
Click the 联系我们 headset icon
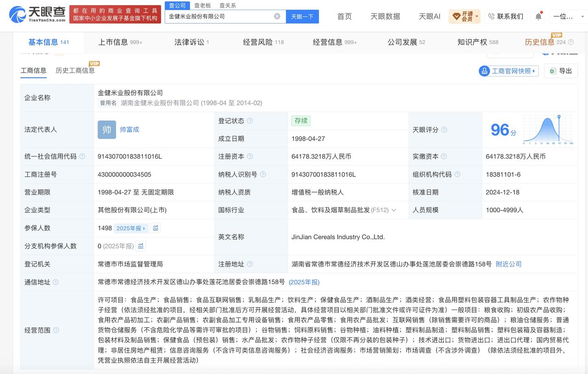(492, 17)
